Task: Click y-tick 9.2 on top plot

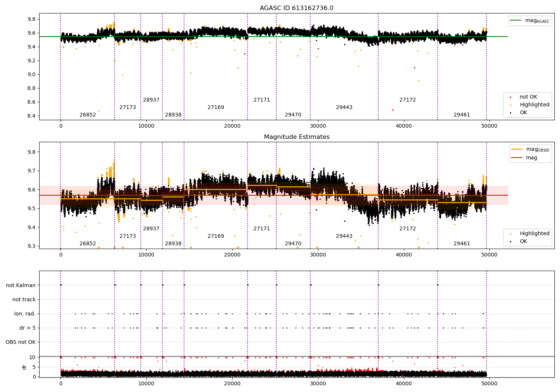Action: point(31,61)
